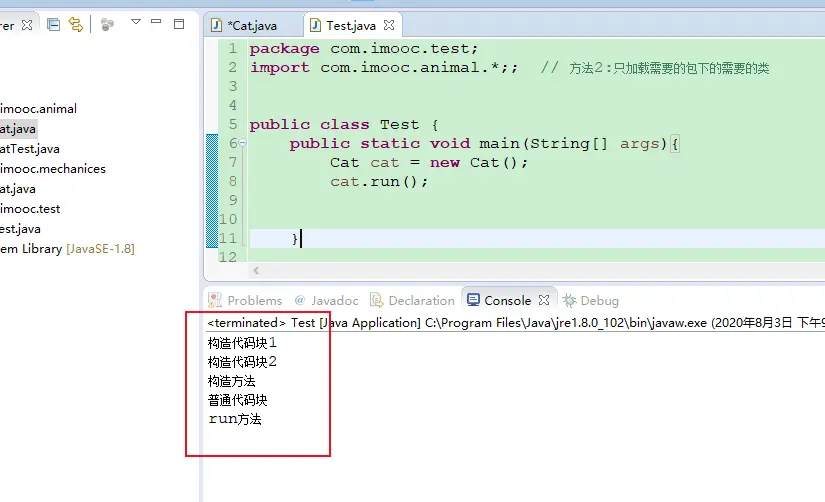Click Collapse All icon in explorer toolbar

pyautogui.click(x=53, y=25)
